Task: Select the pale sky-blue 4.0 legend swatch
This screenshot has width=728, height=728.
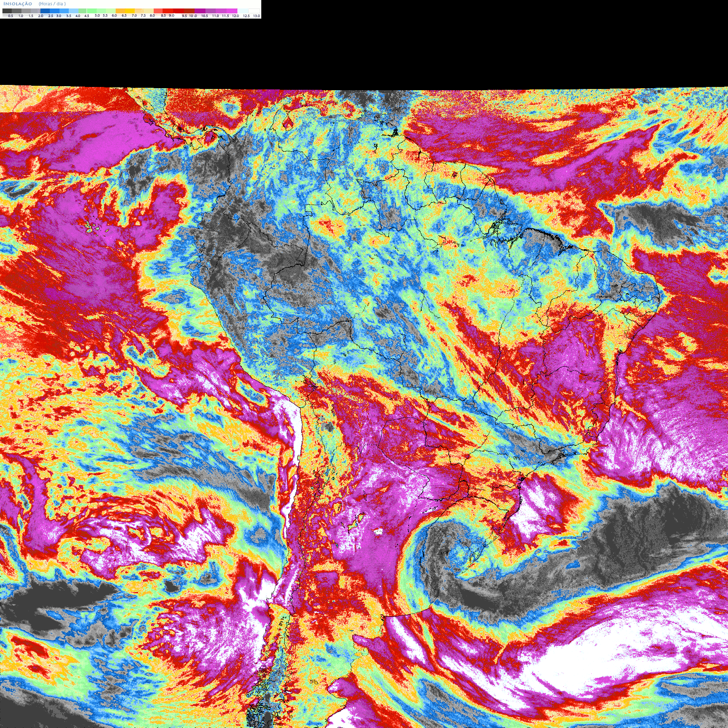Action: 74,11
